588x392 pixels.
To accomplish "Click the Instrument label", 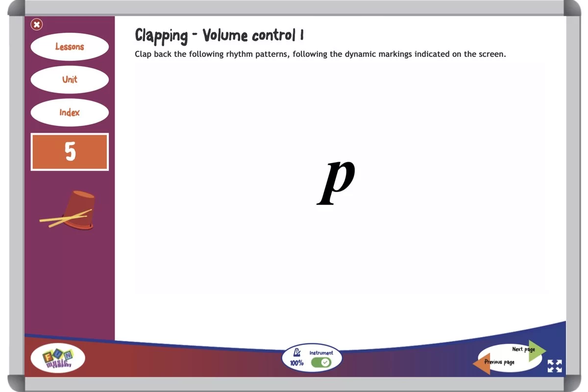I will pos(321,353).
